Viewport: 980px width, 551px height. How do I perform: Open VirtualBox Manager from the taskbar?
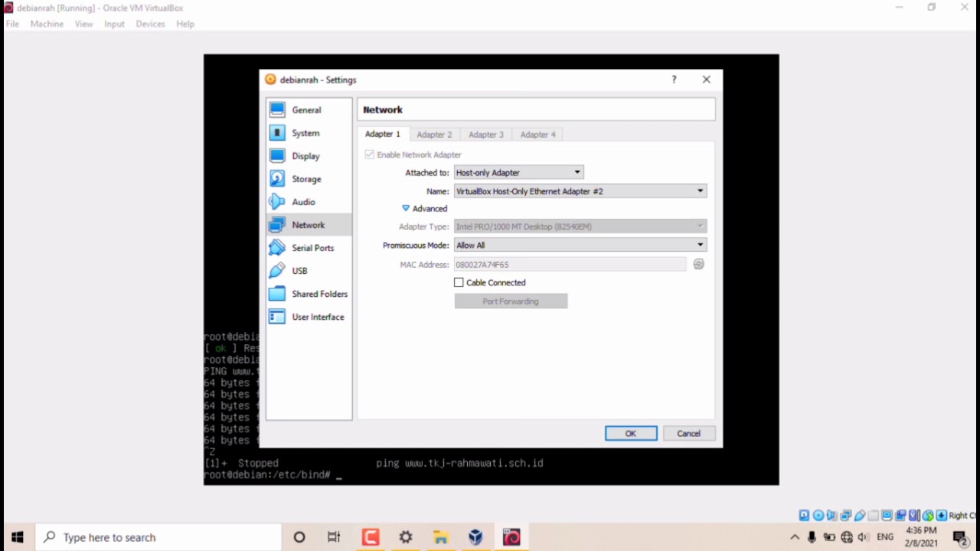pyautogui.click(x=475, y=537)
